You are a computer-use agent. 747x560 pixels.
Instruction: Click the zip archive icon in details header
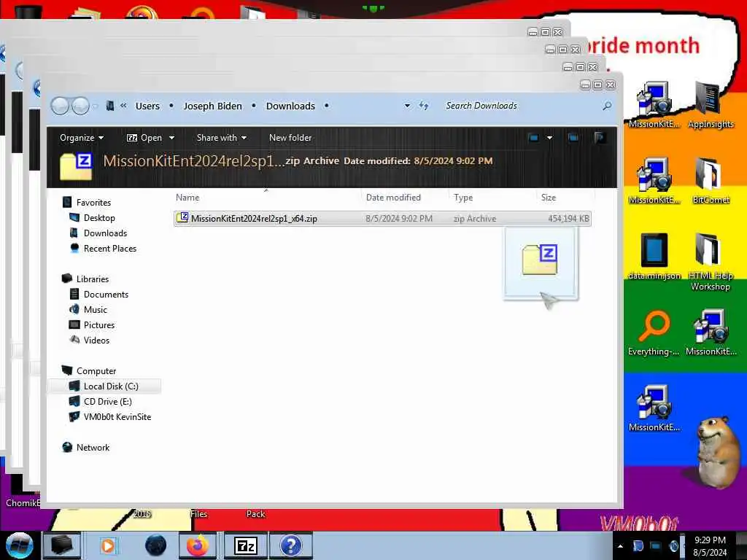[x=76, y=166]
